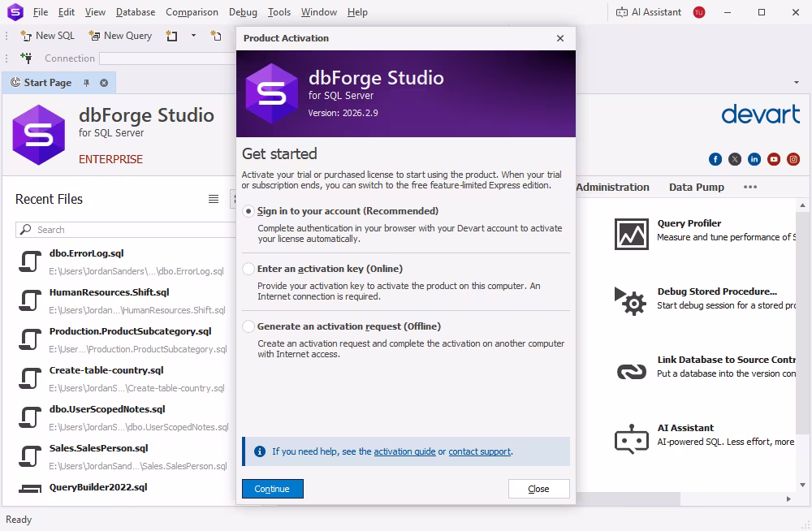Screen dimensions: 812x531
Task: Click the file icon of dbo.ErrorLog.sql
Action: 30,261
